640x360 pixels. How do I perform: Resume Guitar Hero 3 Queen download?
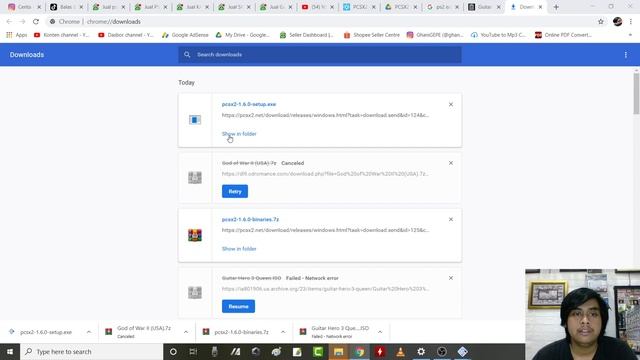pyautogui.click(x=238, y=307)
